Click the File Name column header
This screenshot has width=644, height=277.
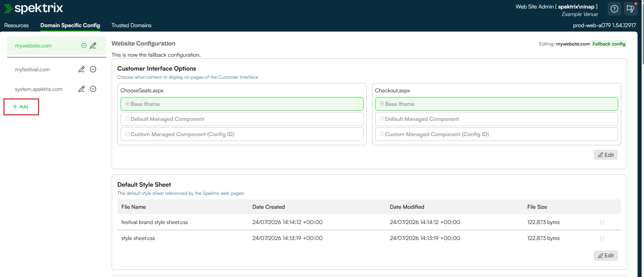(133, 207)
